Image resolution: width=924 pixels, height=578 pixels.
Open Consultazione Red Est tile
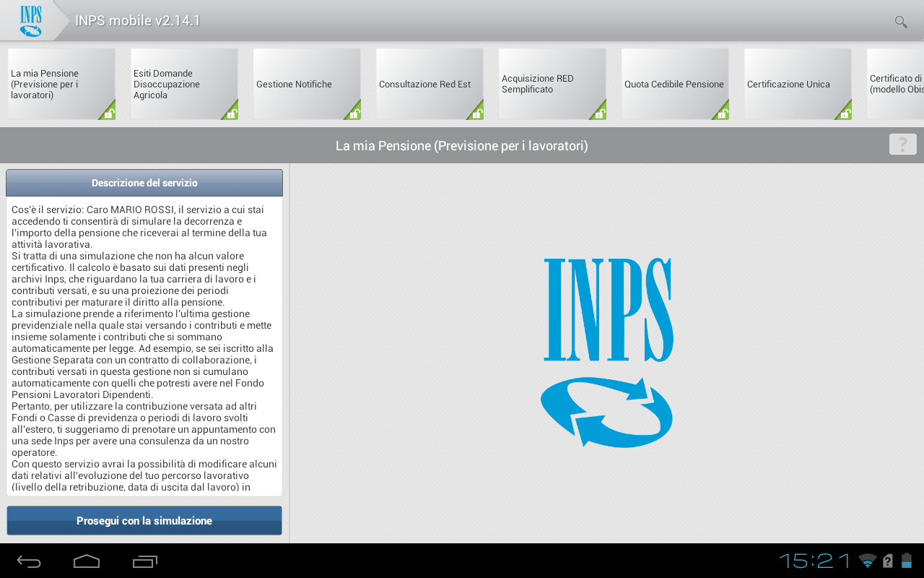[430, 84]
